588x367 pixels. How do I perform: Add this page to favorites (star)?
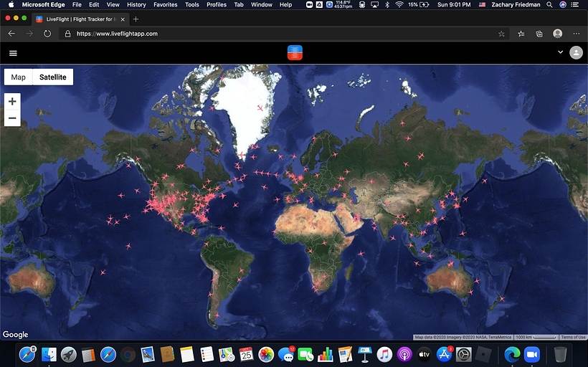point(501,34)
